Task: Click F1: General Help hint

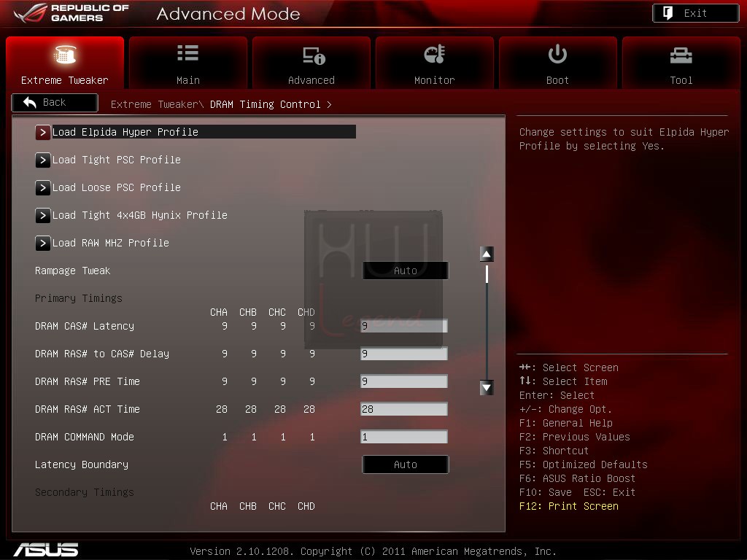Action: pyautogui.click(x=566, y=423)
